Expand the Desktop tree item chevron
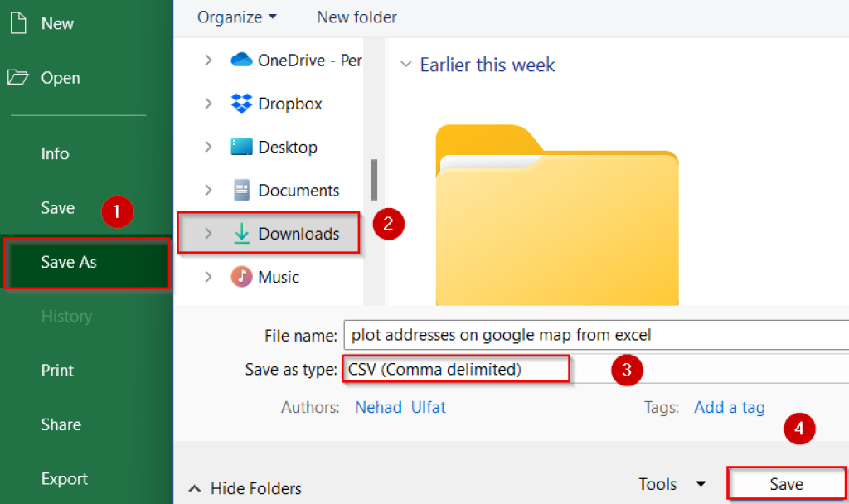The image size is (849, 504). 206,147
